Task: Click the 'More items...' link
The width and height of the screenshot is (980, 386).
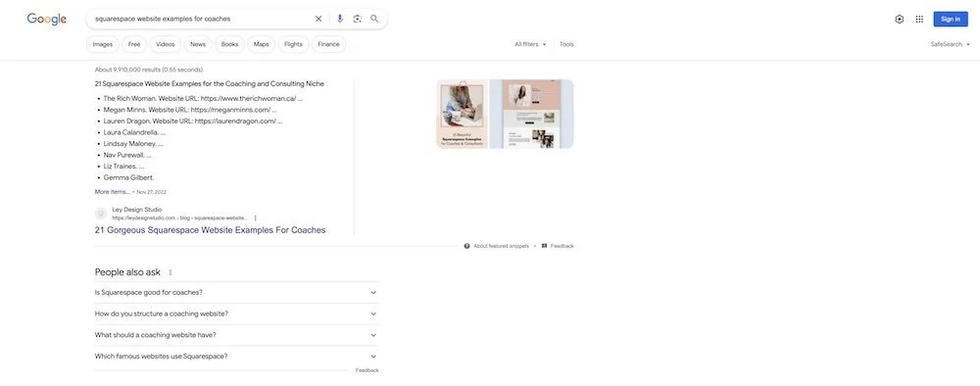Action: pyautogui.click(x=113, y=192)
